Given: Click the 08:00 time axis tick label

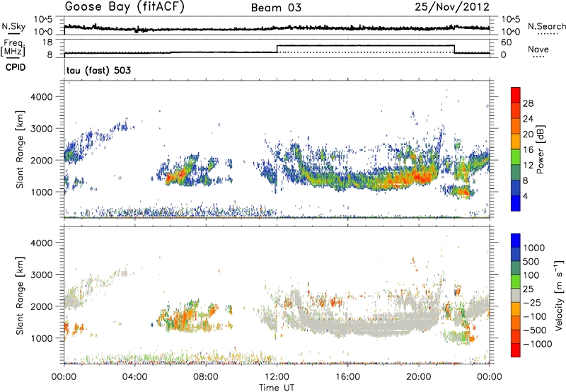Looking at the screenshot, I should [x=206, y=377].
